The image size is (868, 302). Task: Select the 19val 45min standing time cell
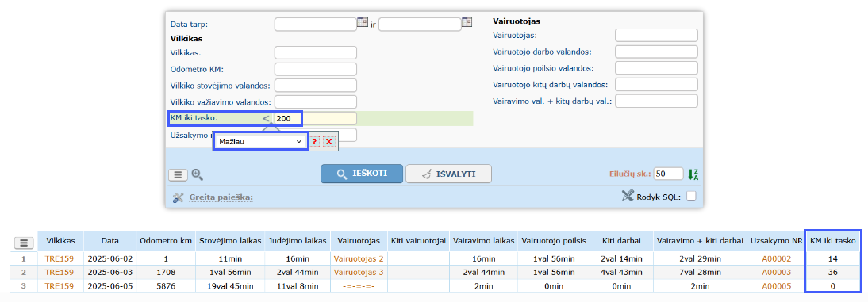[229, 286]
